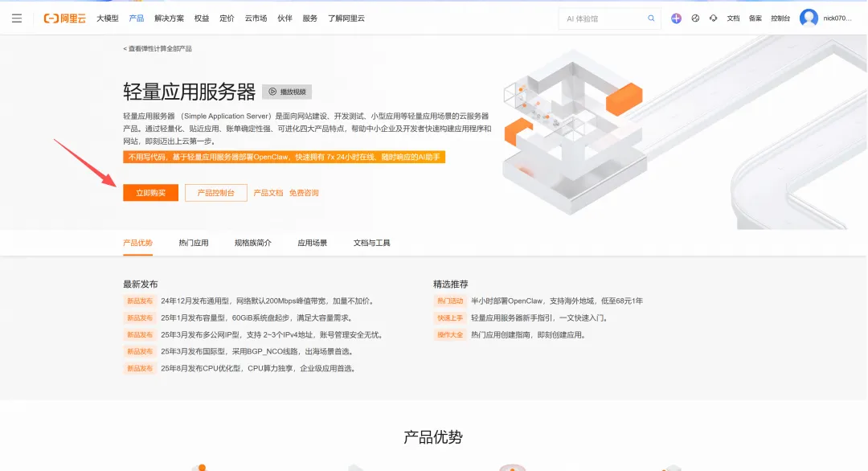The height and width of the screenshot is (471, 868).
Task: Click the 25年3月发布国际型 news item
Action: pos(257,351)
